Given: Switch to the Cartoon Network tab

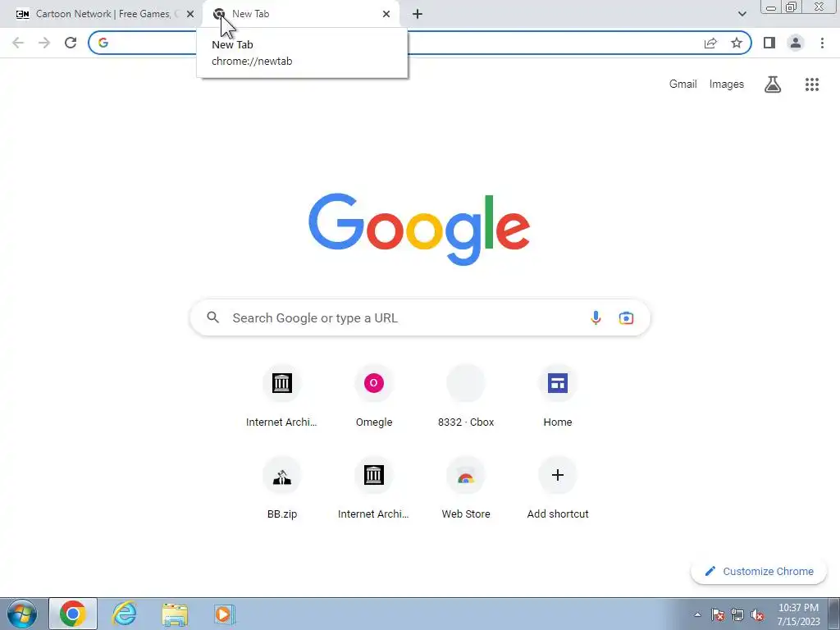Looking at the screenshot, I should (x=103, y=14).
